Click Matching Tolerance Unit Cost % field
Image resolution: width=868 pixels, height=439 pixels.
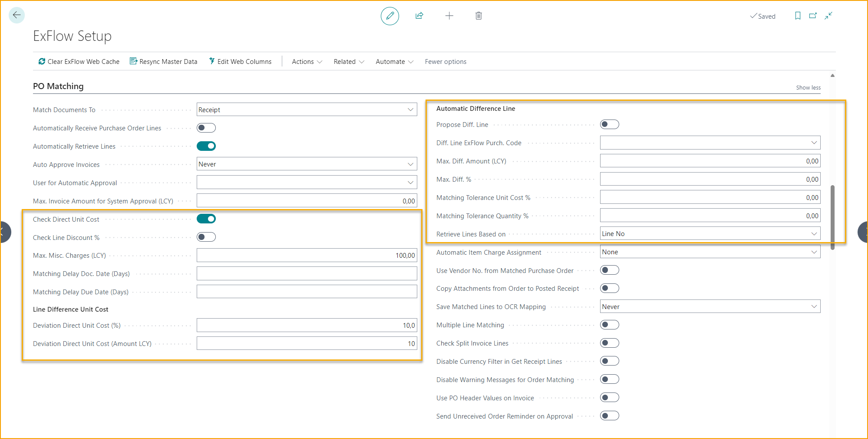[x=710, y=197]
